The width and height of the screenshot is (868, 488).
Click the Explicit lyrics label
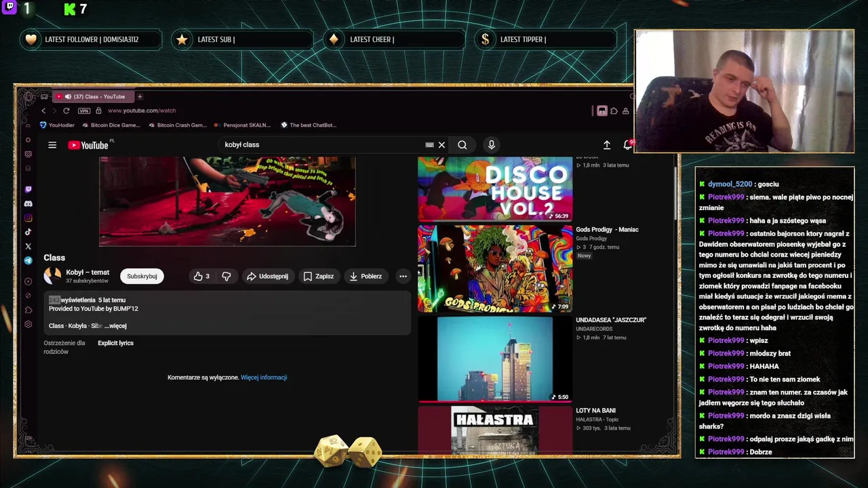click(115, 343)
